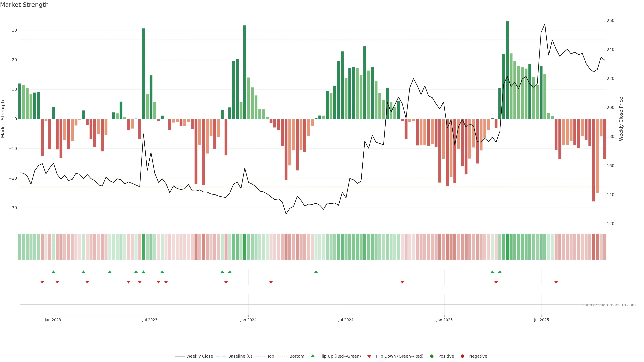Image resolution: width=644 pixels, height=362 pixels.
Task: Click the green Positive circle legend icon
Action: click(432, 356)
